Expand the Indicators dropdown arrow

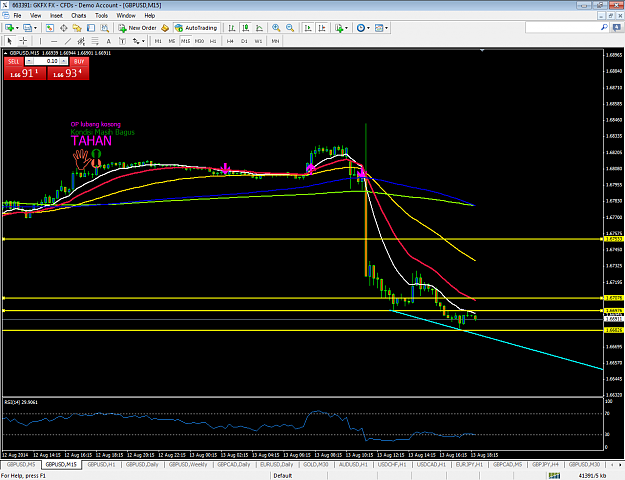[x=346, y=28]
